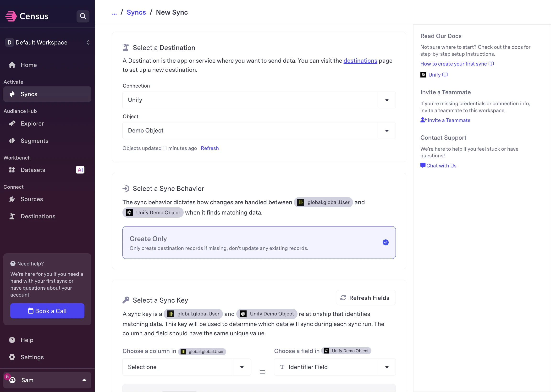The image size is (551, 392).
Task: Click the Help question mark icon
Action: [12, 340]
